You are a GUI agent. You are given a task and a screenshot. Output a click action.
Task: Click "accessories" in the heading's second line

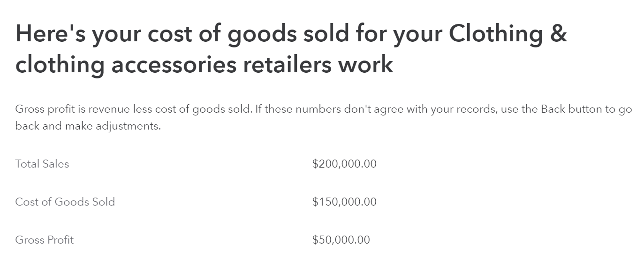(174, 64)
